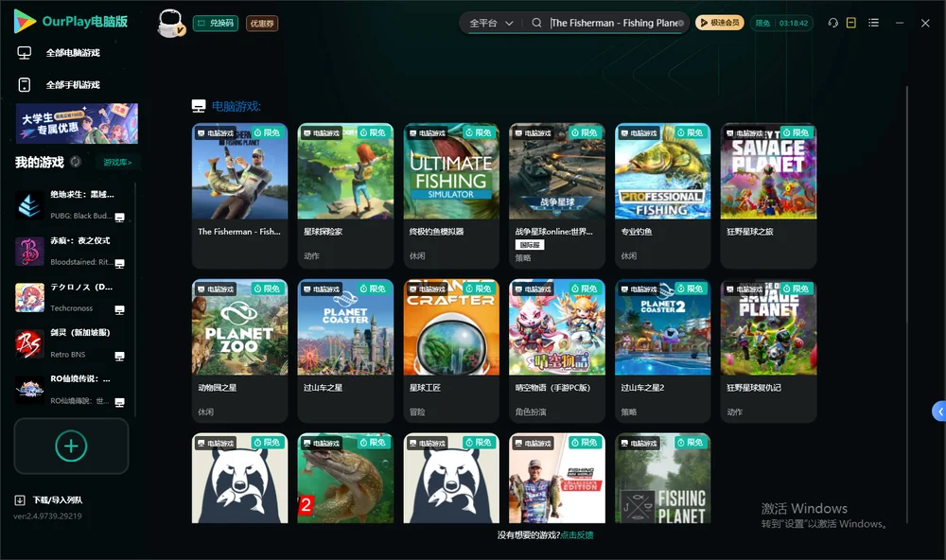This screenshot has width=946, height=560.
Task: Select 全部手机游戏 in sidebar
Action: click(73, 85)
